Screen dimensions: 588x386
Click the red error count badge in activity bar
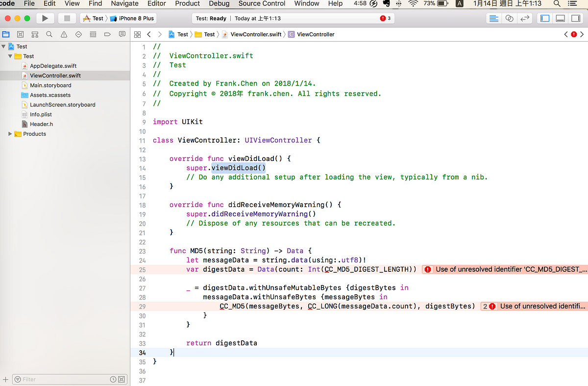[x=385, y=18]
